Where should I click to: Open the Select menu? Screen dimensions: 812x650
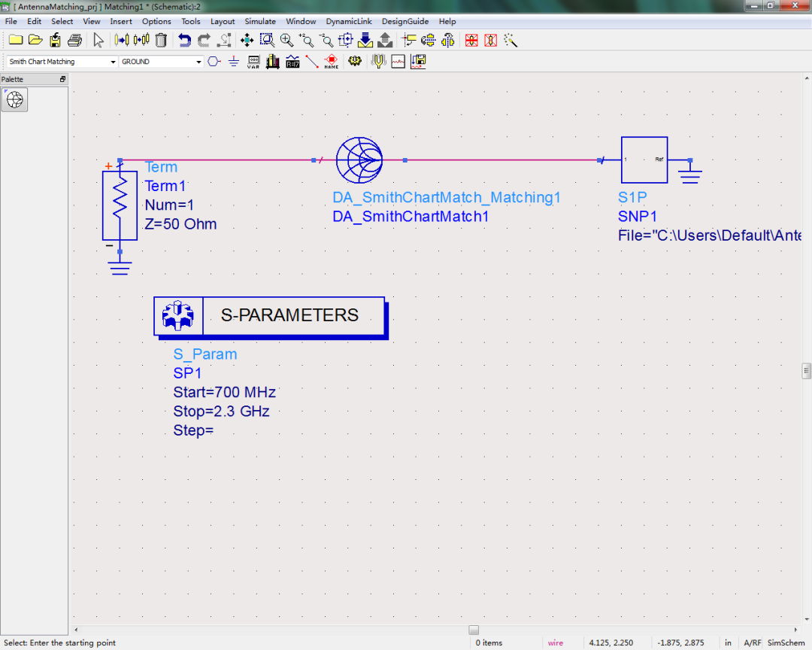click(x=62, y=21)
